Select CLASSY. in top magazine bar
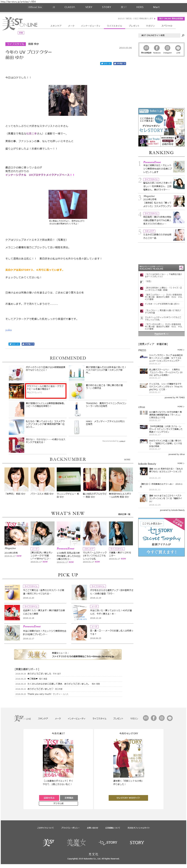The image size is (187, 868). (x=70, y=7)
